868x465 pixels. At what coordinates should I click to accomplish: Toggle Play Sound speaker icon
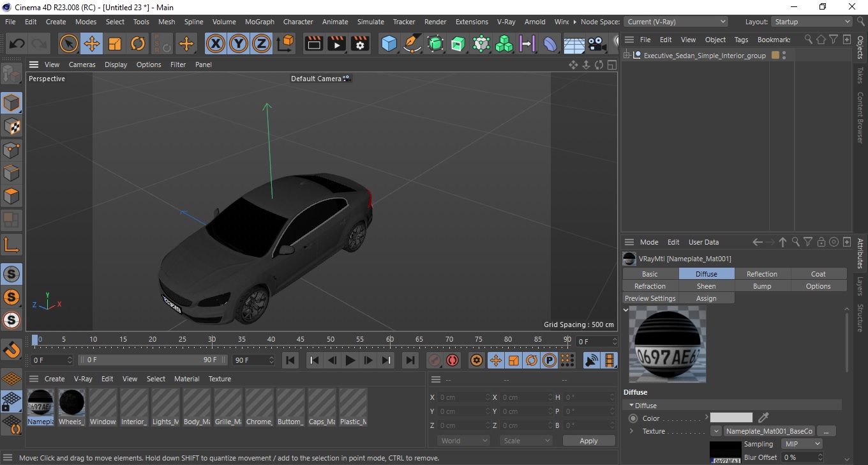click(x=592, y=360)
